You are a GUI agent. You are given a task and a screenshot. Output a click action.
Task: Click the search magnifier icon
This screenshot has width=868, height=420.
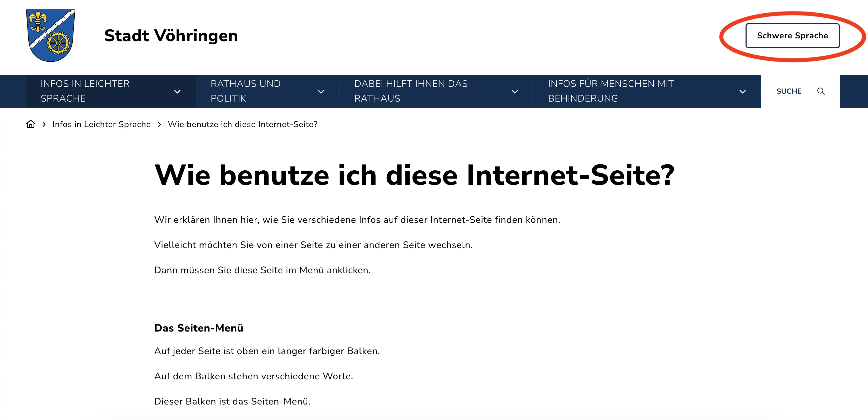coord(821,91)
